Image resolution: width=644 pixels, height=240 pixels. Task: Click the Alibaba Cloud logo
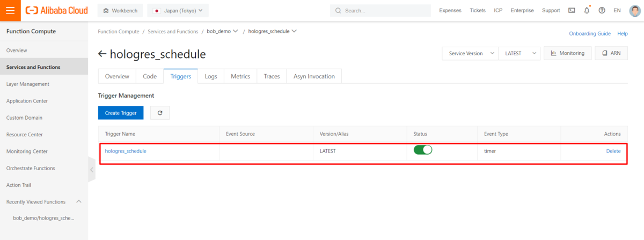click(56, 10)
